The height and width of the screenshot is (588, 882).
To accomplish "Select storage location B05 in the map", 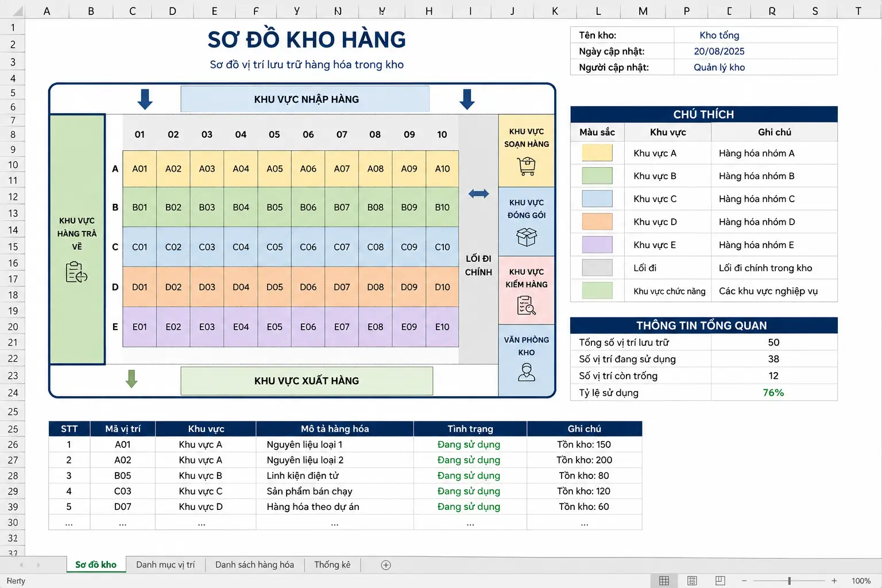I will tap(274, 207).
